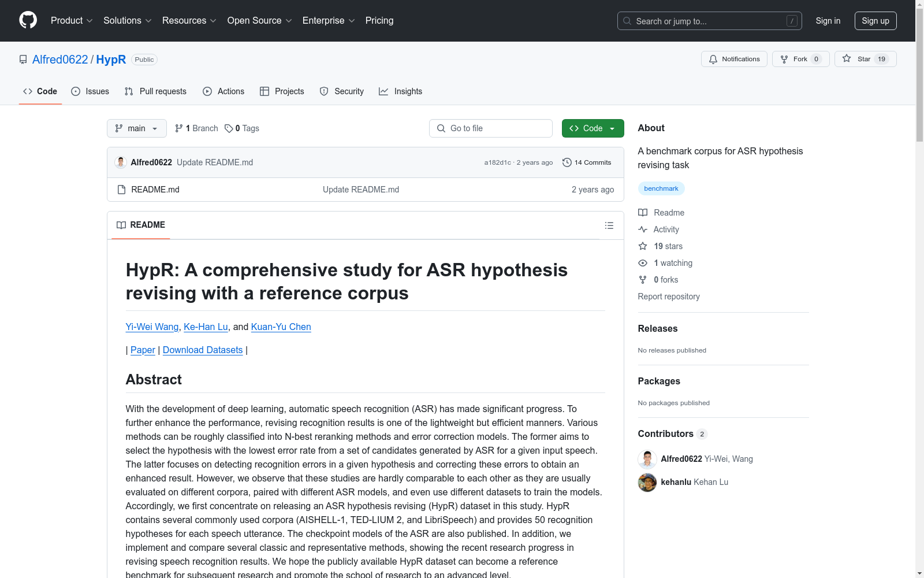Click the Sign up button
The image size is (924, 578).
pos(875,21)
